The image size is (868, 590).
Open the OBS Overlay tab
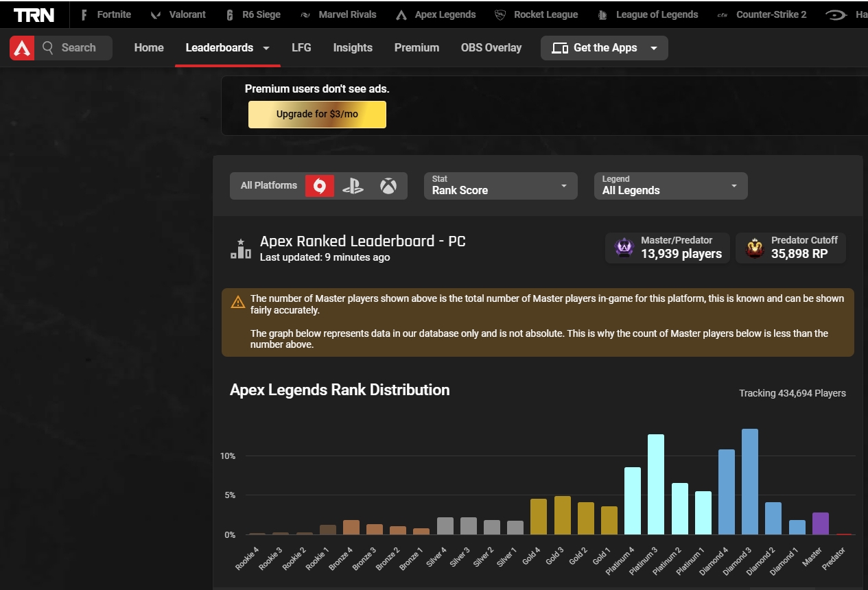click(491, 47)
